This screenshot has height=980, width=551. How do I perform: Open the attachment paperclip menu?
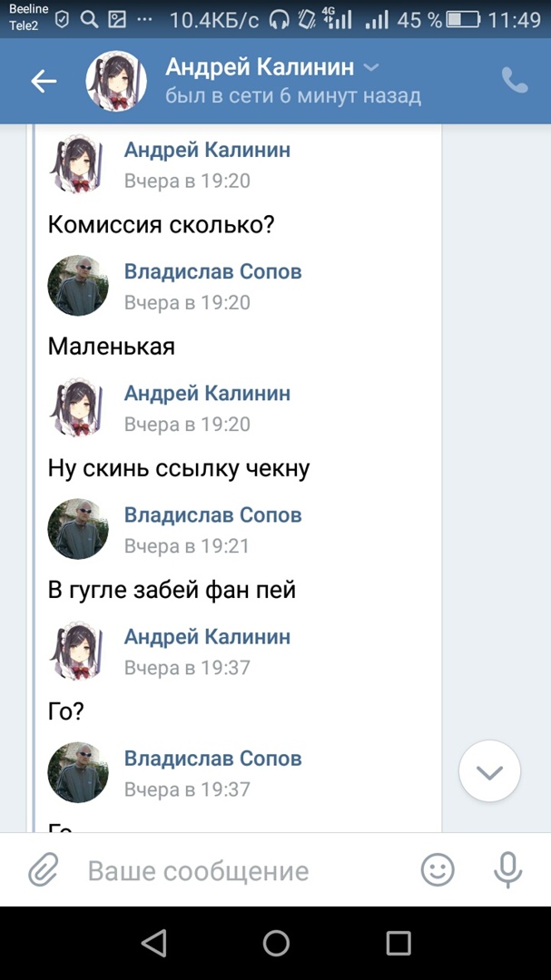pos(43,871)
